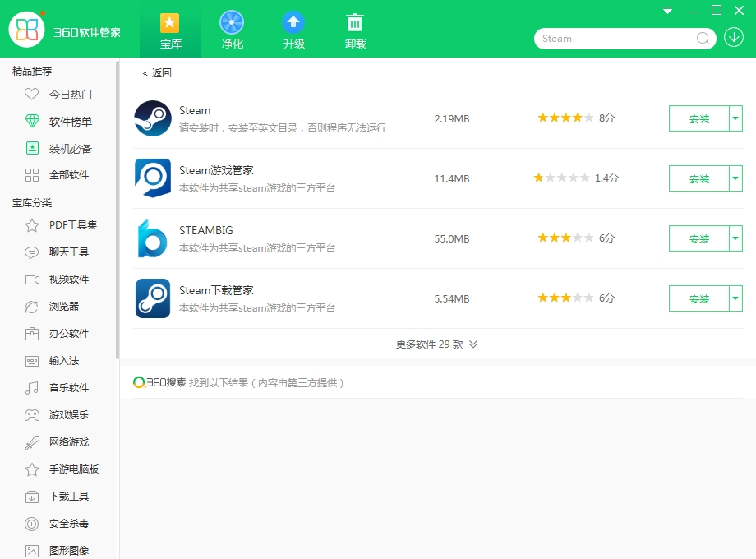Click the diamond icon for 软件榜单
The width and height of the screenshot is (756, 559).
point(32,121)
